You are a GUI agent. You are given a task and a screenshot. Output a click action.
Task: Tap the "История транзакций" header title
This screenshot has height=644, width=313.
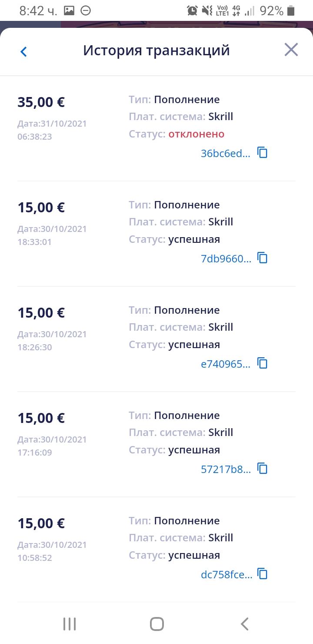pyautogui.click(x=156, y=50)
